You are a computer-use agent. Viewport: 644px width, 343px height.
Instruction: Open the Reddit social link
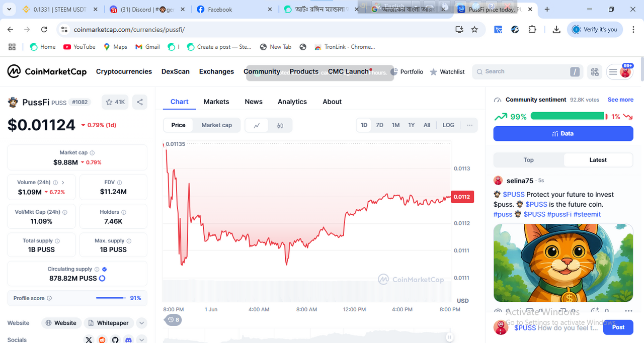(x=103, y=340)
